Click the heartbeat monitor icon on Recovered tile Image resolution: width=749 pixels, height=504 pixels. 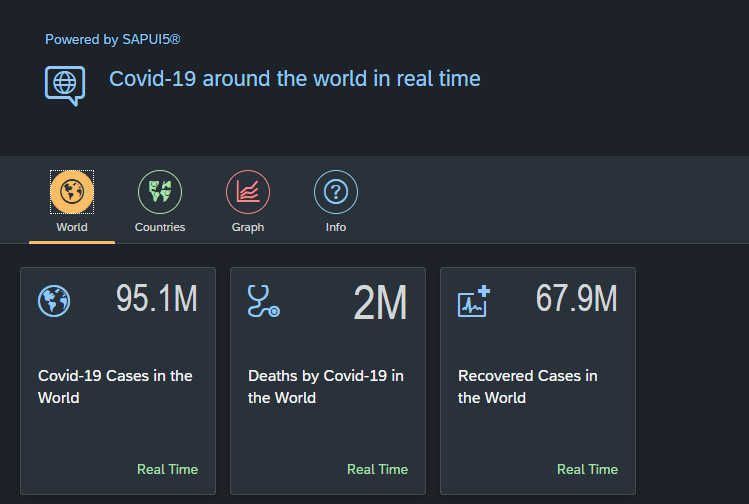point(474,301)
